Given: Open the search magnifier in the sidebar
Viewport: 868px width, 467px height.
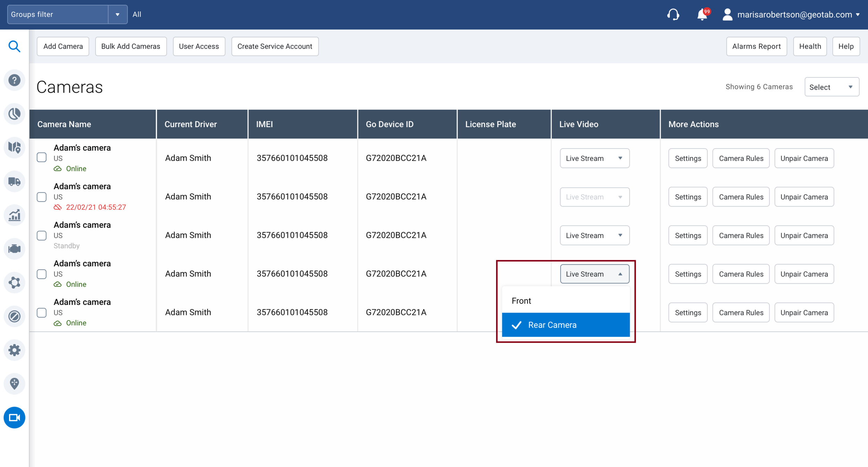Looking at the screenshot, I should pos(14,46).
